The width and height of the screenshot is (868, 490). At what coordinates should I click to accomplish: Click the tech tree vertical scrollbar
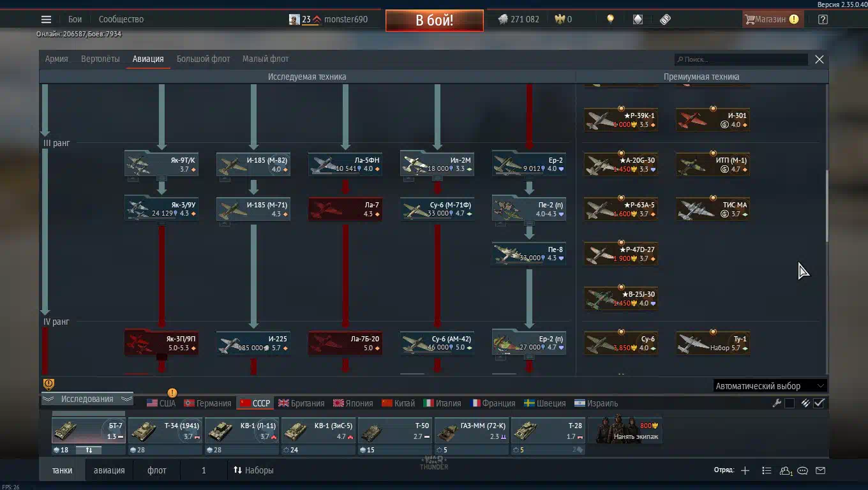pyautogui.click(x=827, y=206)
